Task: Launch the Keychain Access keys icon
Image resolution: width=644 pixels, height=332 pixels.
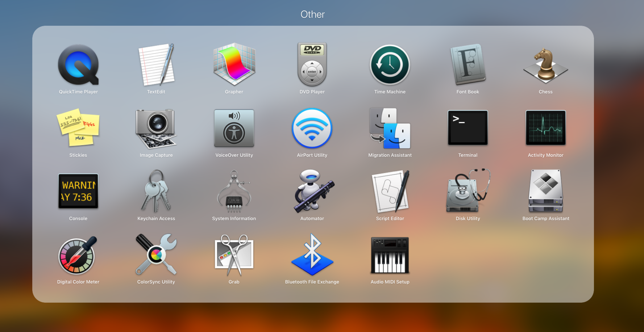Action: coord(156,191)
